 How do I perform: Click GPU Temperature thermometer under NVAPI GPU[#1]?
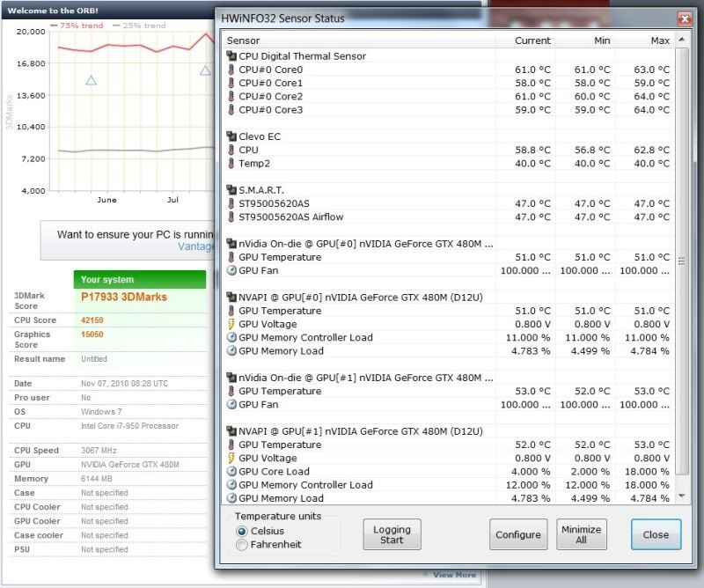(x=231, y=445)
